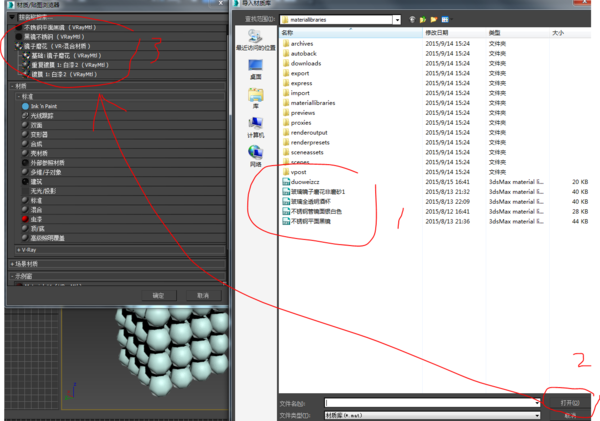Click the search-by-name field in material browser

point(122,17)
